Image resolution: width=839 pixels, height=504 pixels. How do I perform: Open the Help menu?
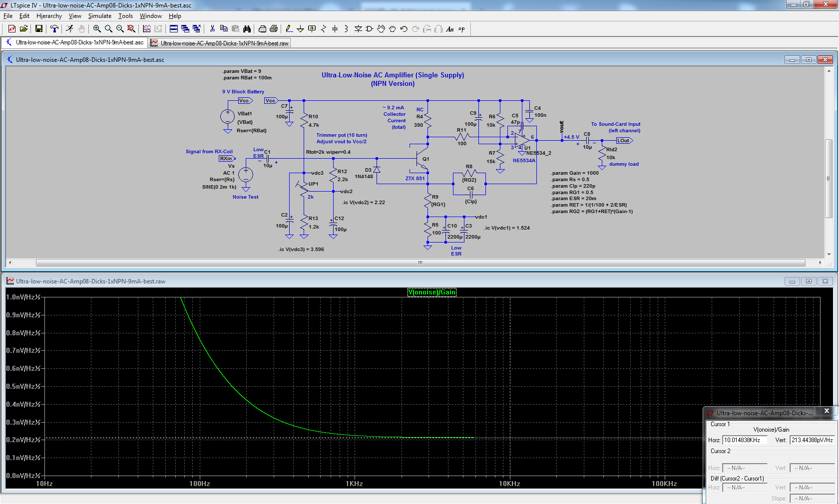click(x=175, y=16)
